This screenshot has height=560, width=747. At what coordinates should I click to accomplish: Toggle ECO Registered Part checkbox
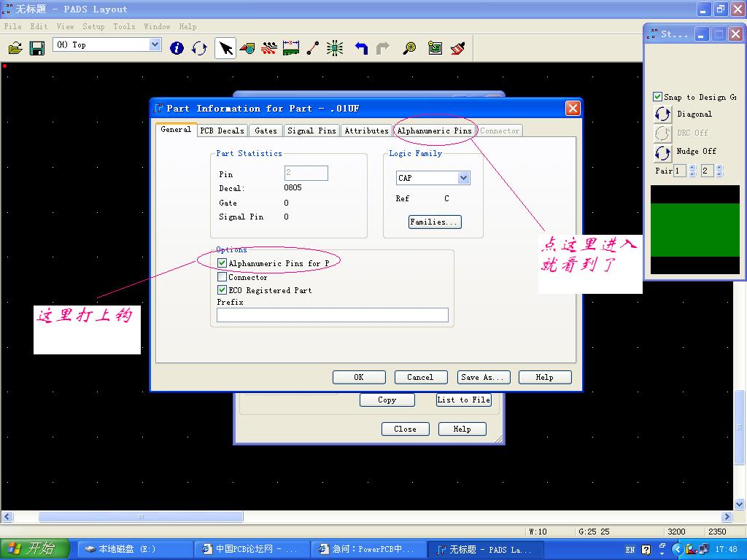(222, 289)
